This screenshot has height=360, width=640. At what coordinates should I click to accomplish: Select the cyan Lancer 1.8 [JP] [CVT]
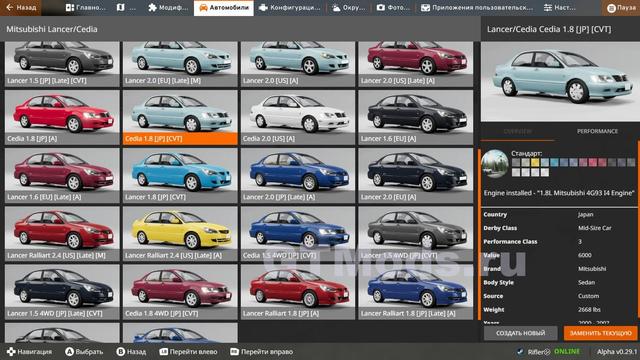pyautogui.click(x=180, y=176)
